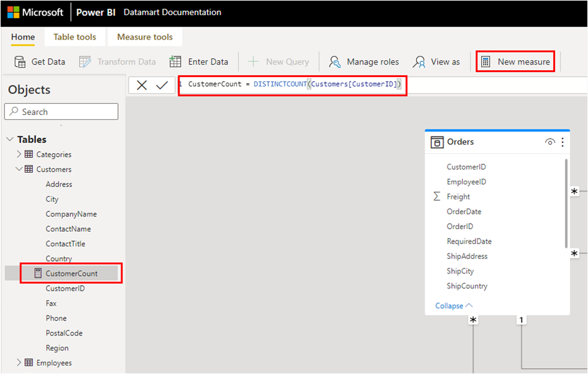
Task: Click the Get Data icon
Action: [x=20, y=62]
